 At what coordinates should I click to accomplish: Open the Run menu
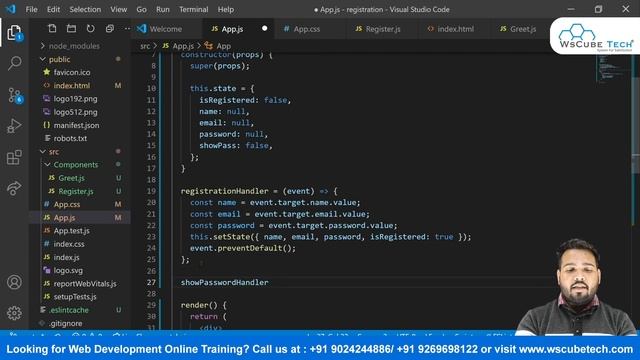[x=162, y=9]
